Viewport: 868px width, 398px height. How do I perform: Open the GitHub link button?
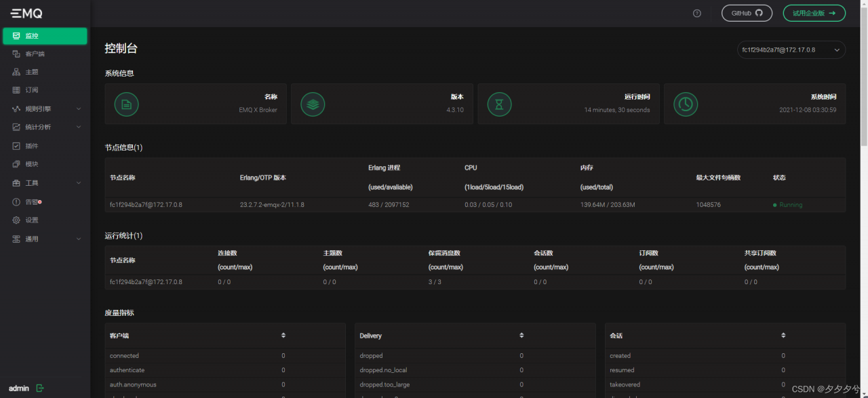click(747, 13)
